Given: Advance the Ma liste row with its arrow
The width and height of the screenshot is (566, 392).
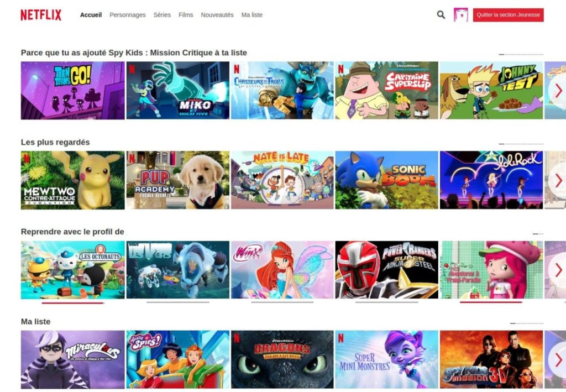Looking at the screenshot, I should (558, 359).
